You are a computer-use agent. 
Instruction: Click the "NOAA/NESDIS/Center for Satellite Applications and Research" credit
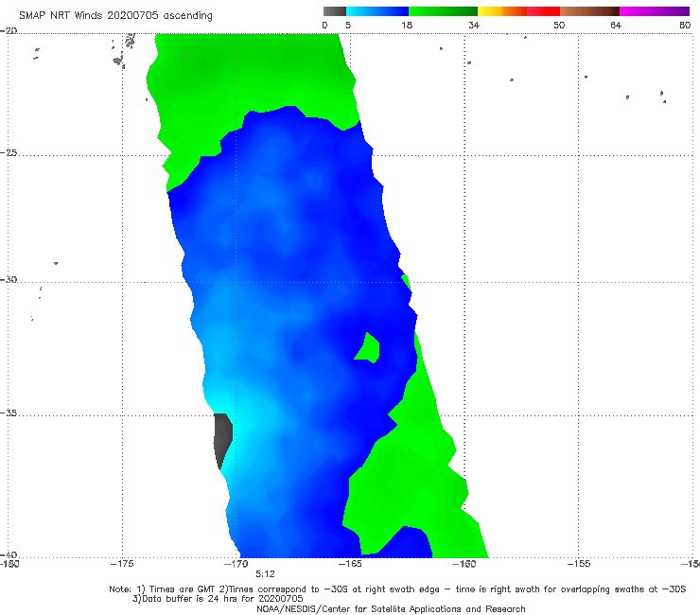[x=391, y=609]
